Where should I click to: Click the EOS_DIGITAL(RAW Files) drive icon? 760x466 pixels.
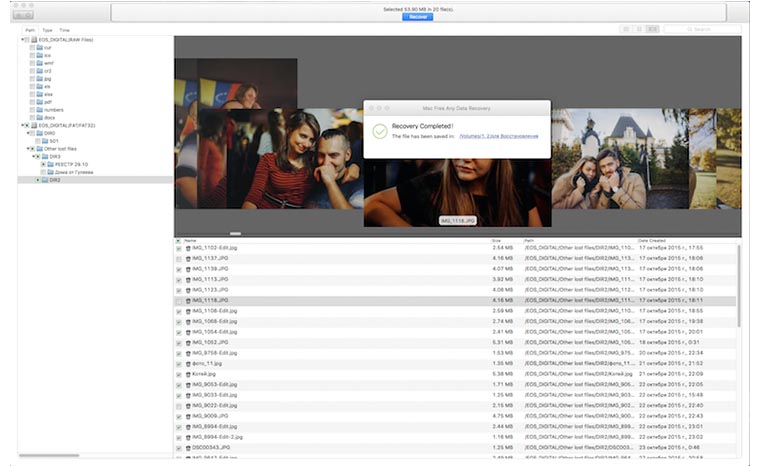tap(34, 39)
